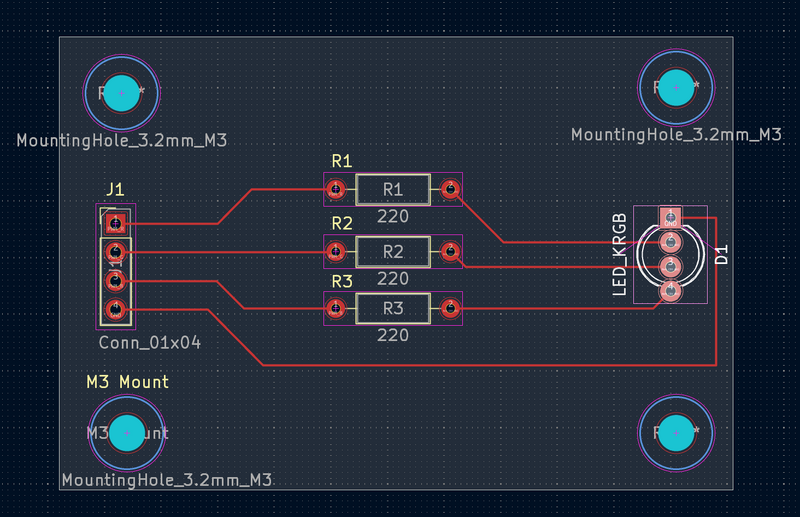Viewport: 800px width, 517px height.
Task: Select pad 3 of connector J1
Action: pyautogui.click(x=116, y=281)
